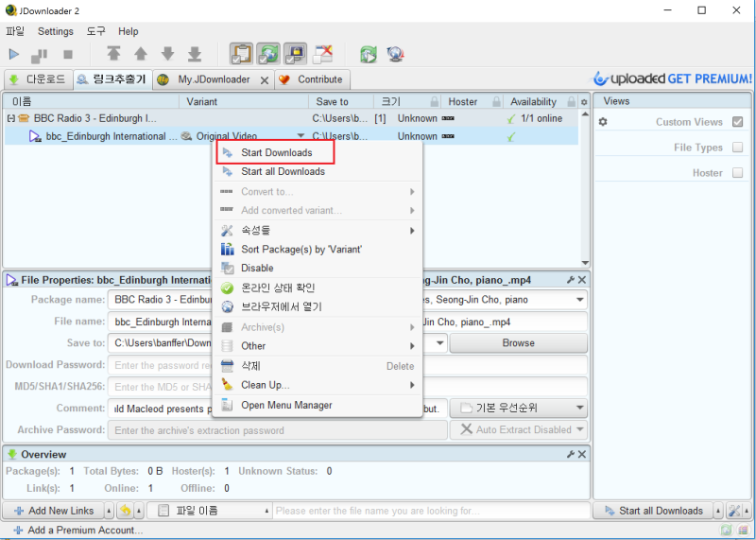Screen dimensions: 756x540
Task: Click the bottom Start all Downloads button
Action: (653, 511)
